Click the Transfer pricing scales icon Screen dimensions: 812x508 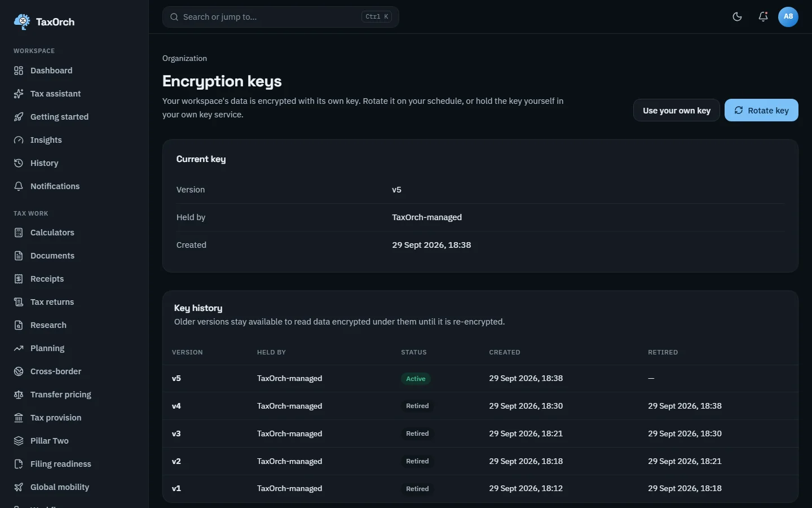coord(19,395)
